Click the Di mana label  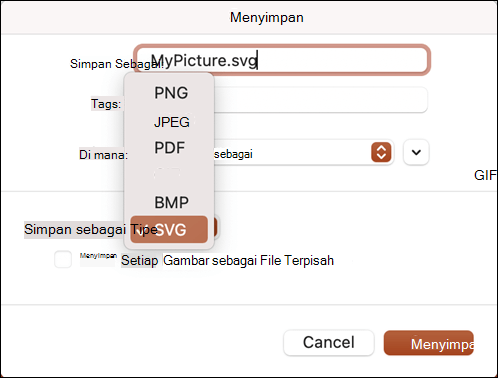tap(103, 155)
